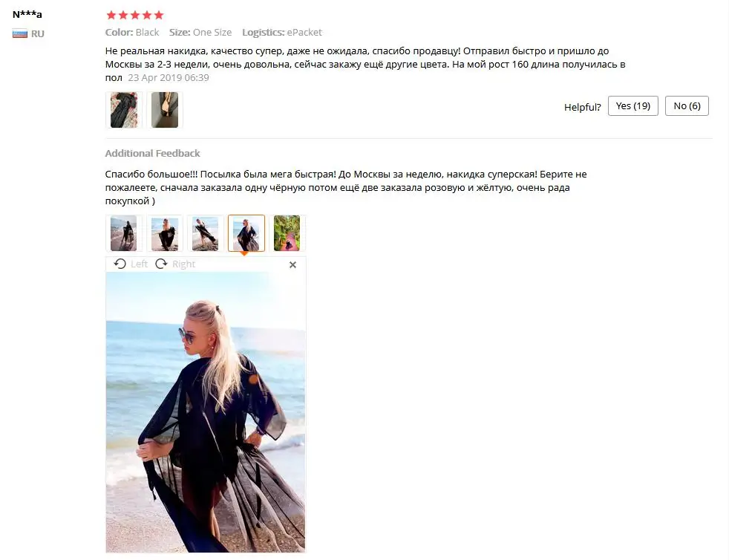Click the Left rotate text label
The height and width of the screenshot is (560, 729).
pyautogui.click(x=139, y=264)
